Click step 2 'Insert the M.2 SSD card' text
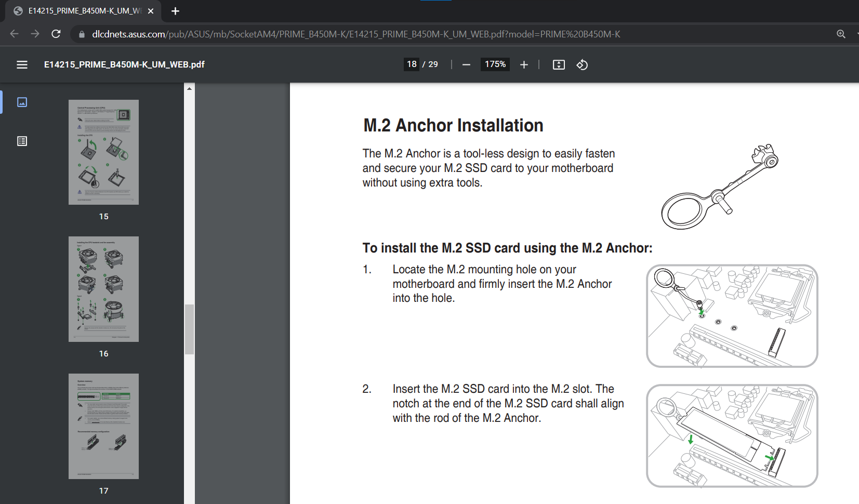Viewport: 859px width, 504px height. point(508,403)
